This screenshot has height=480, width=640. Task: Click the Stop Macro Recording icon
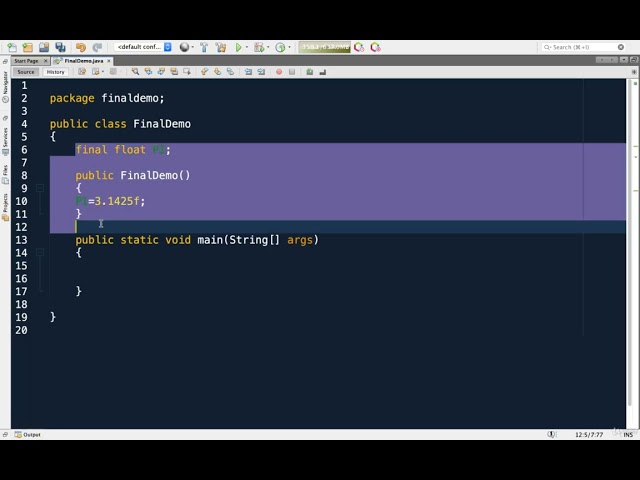tap(292, 72)
